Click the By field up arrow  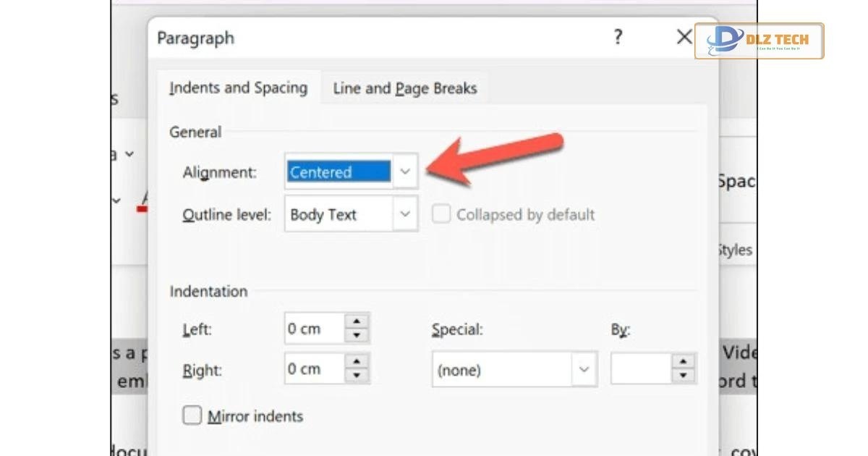[x=683, y=363]
